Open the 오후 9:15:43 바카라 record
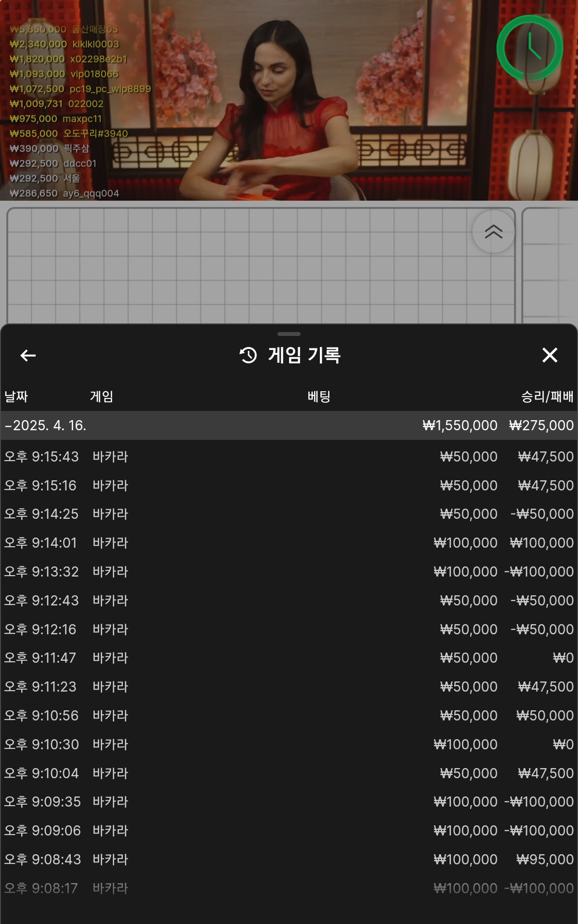Viewport: 578px width, 924px height. pyautogui.click(x=289, y=457)
